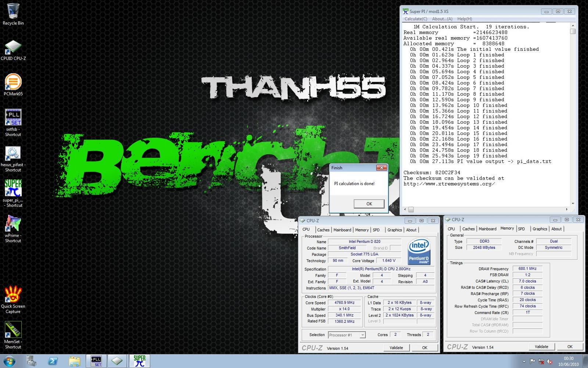Open Calculate(C) menu in Super PI
Image resolution: width=588 pixels, height=368 pixels.
pos(416,19)
